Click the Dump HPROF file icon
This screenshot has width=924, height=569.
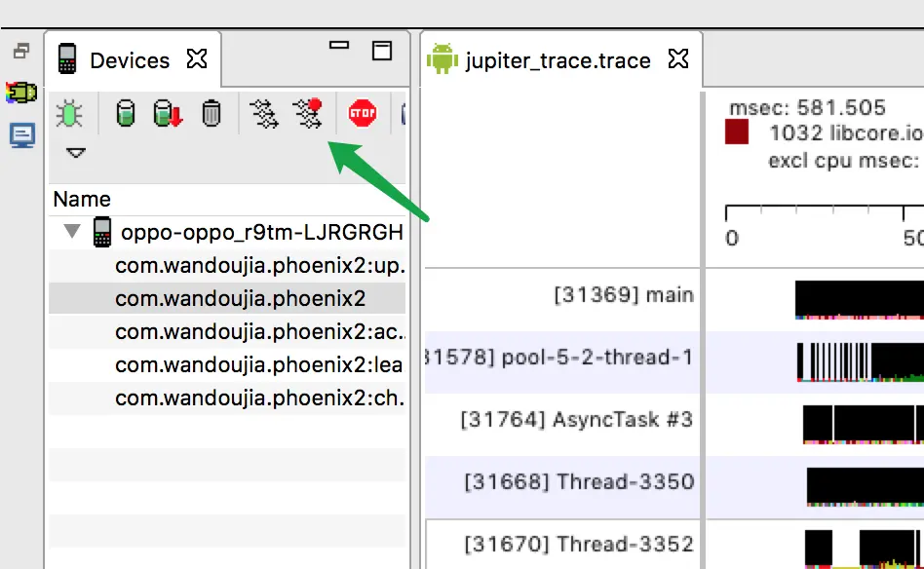click(168, 113)
